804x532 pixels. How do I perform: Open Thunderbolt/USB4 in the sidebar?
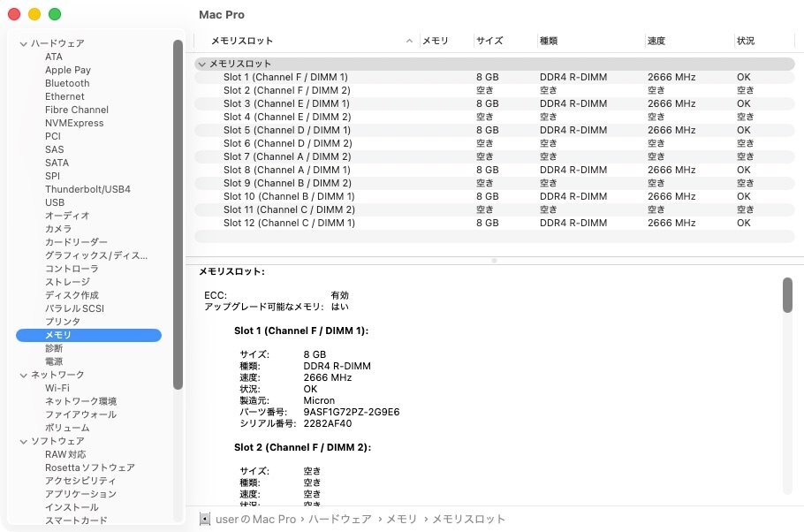coord(87,189)
